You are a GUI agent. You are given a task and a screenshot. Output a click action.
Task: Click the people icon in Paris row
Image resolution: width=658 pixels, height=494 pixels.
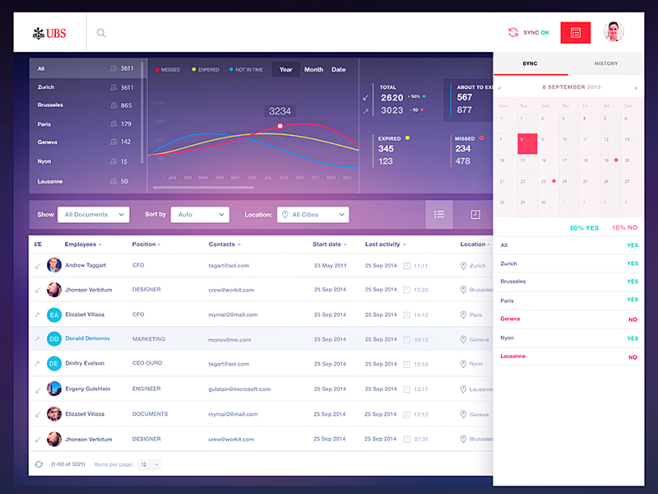coord(113,124)
